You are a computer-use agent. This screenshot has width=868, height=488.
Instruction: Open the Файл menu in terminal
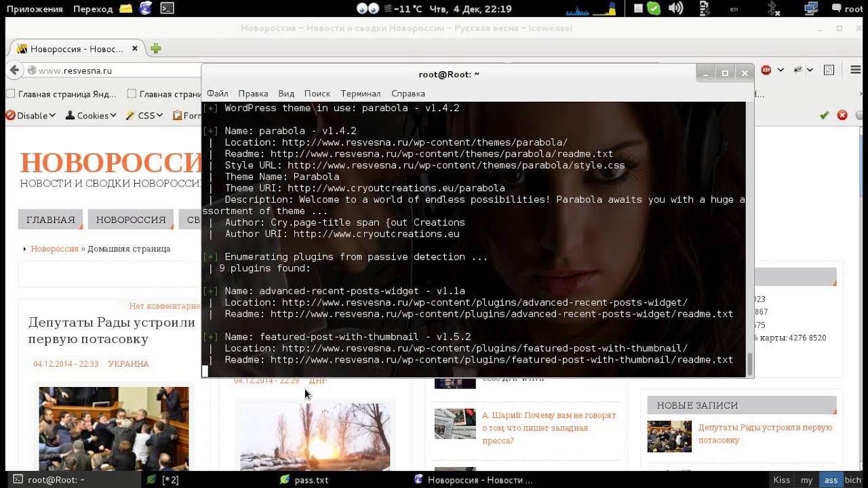click(218, 94)
